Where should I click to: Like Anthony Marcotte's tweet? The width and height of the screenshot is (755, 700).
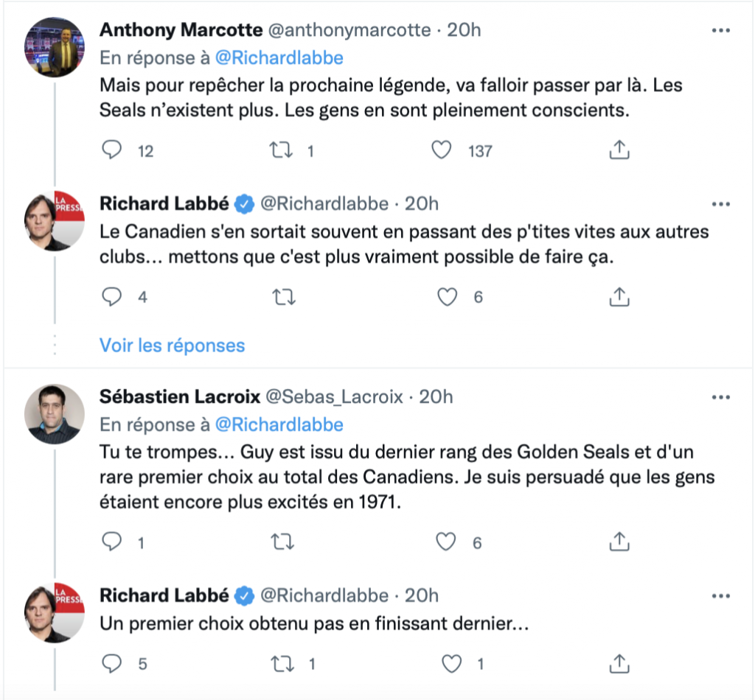441,150
